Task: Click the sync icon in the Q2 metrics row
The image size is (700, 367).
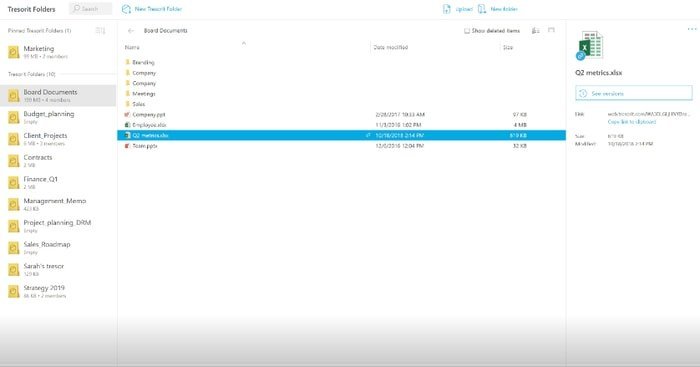Action: [x=368, y=135]
